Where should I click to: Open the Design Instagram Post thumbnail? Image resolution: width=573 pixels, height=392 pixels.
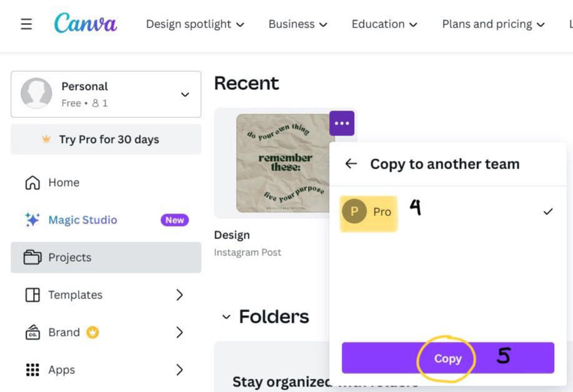285,163
